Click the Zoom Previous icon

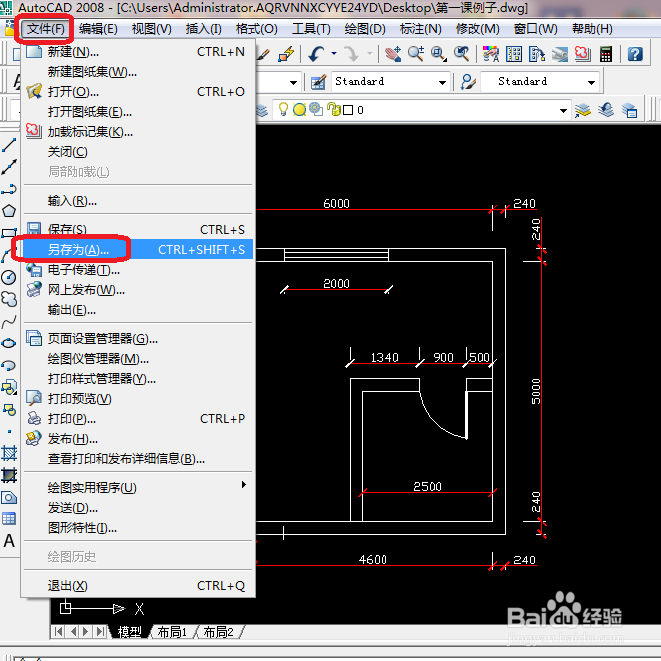[462, 54]
